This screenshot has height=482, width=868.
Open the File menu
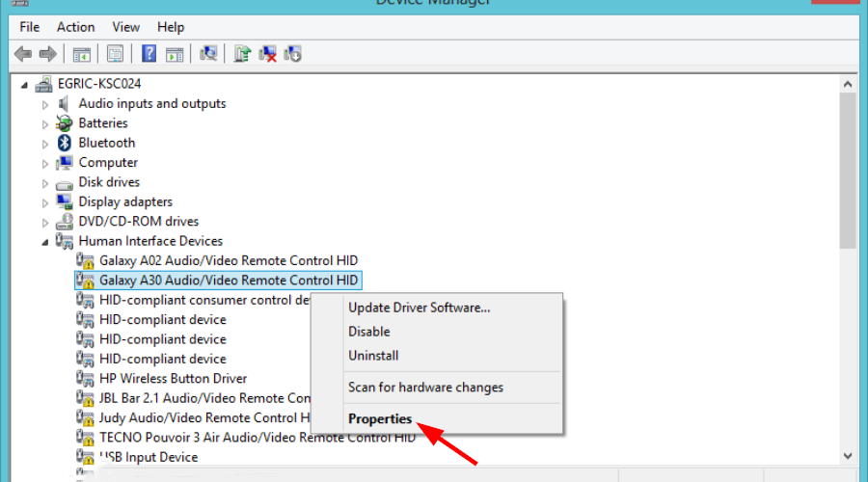pos(29,27)
